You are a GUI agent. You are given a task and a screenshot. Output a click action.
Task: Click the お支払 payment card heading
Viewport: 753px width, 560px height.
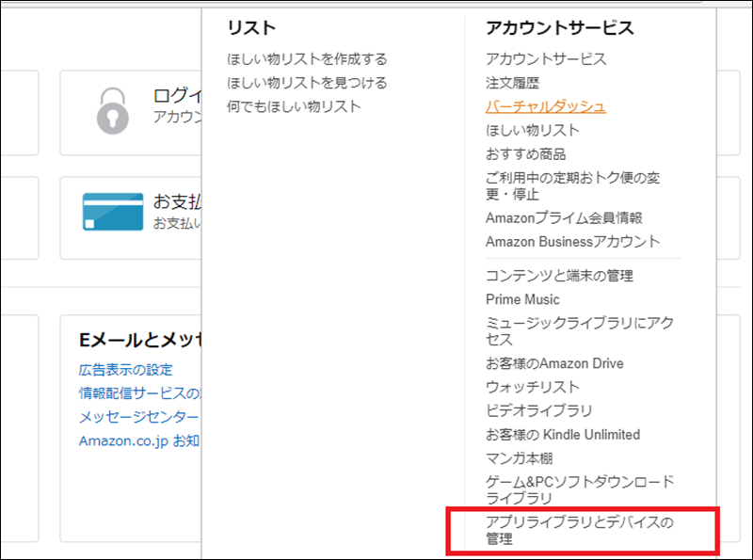point(177,201)
